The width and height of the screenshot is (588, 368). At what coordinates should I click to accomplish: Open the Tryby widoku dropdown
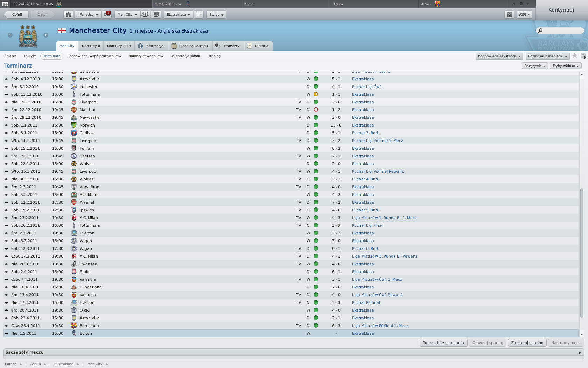(x=566, y=66)
